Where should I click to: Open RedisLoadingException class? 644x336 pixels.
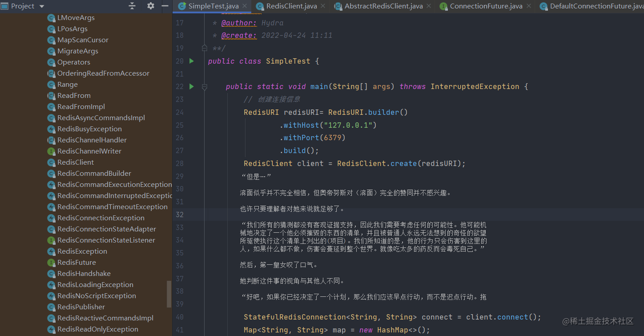click(x=95, y=285)
